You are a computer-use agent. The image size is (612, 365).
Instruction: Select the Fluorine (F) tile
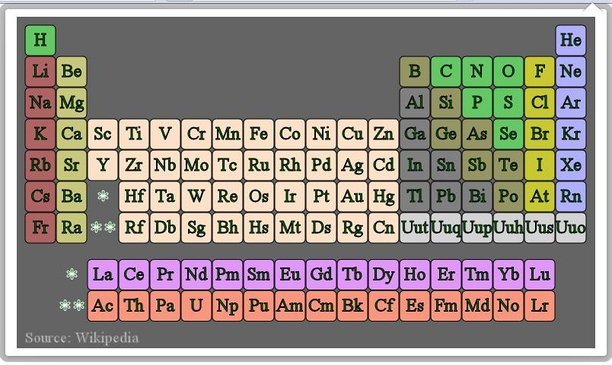(540, 71)
